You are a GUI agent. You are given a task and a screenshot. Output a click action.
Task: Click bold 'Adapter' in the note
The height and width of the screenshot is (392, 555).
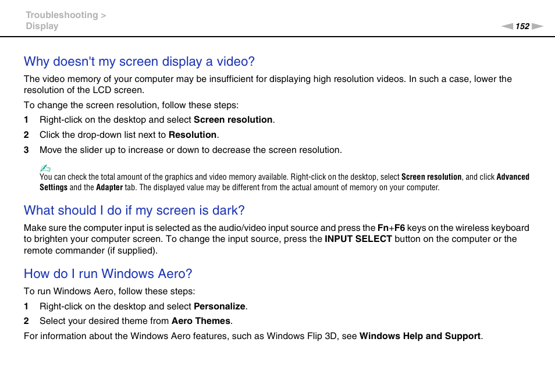[x=109, y=187]
